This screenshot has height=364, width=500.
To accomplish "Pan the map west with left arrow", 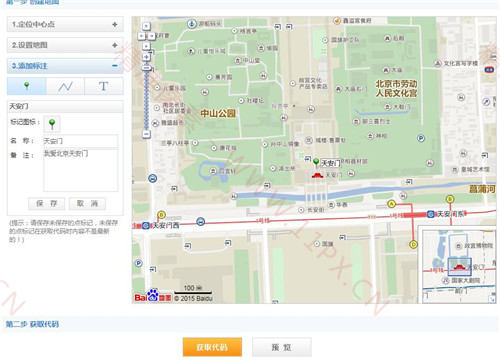I will pyautogui.click(x=142, y=36).
